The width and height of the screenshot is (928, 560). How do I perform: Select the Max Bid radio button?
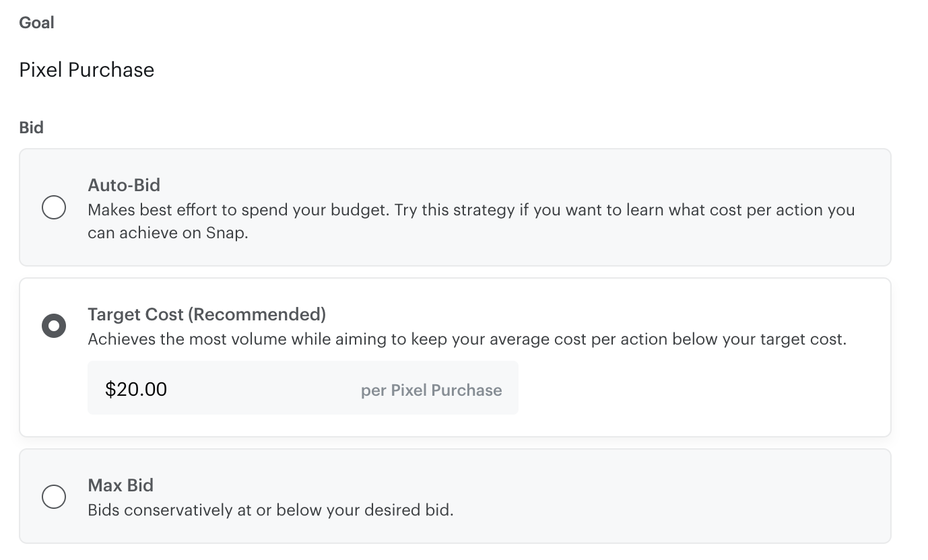pos(54,497)
